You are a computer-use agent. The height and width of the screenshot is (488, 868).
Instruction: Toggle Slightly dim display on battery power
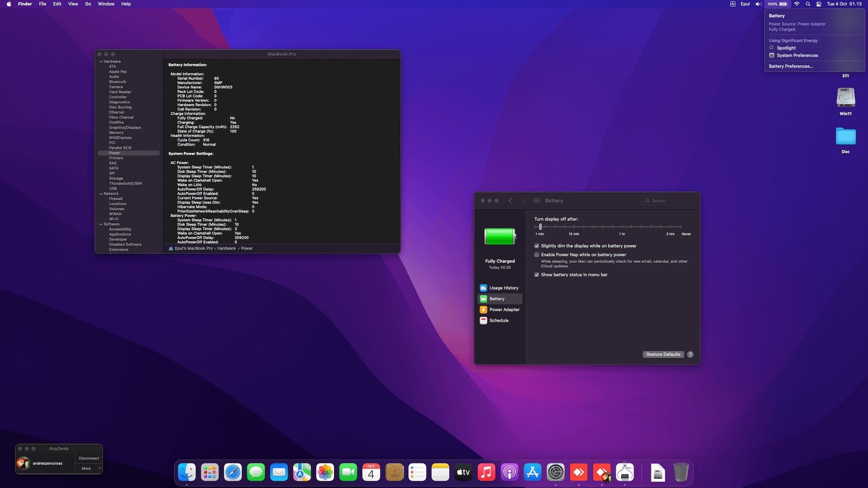tap(537, 246)
